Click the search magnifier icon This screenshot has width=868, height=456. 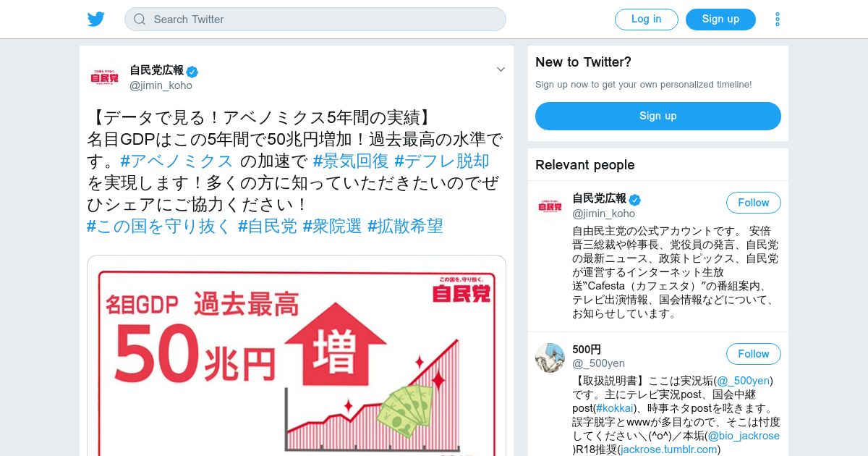(140, 20)
